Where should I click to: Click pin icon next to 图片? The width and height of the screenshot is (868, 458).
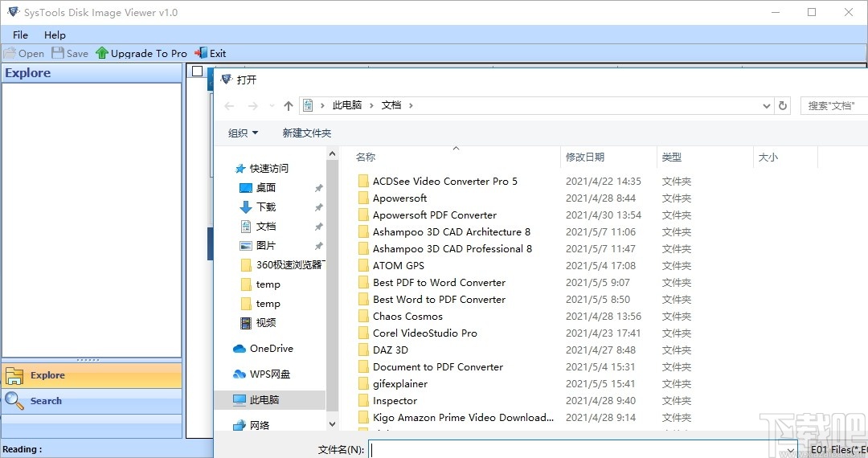tap(319, 246)
